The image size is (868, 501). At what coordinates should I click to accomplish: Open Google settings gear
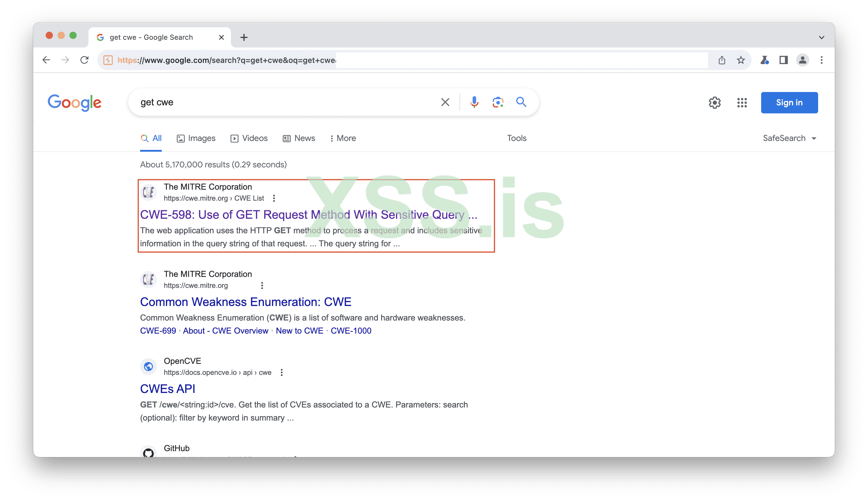pos(715,102)
